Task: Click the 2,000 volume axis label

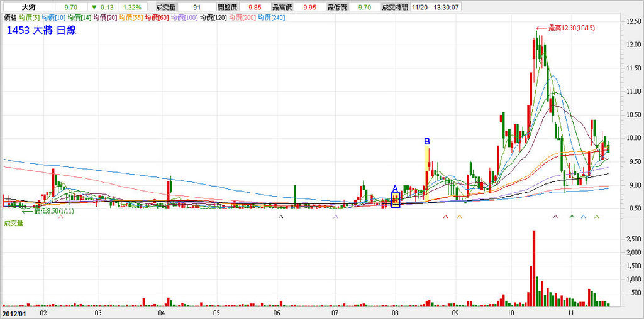Action: pyautogui.click(x=634, y=252)
